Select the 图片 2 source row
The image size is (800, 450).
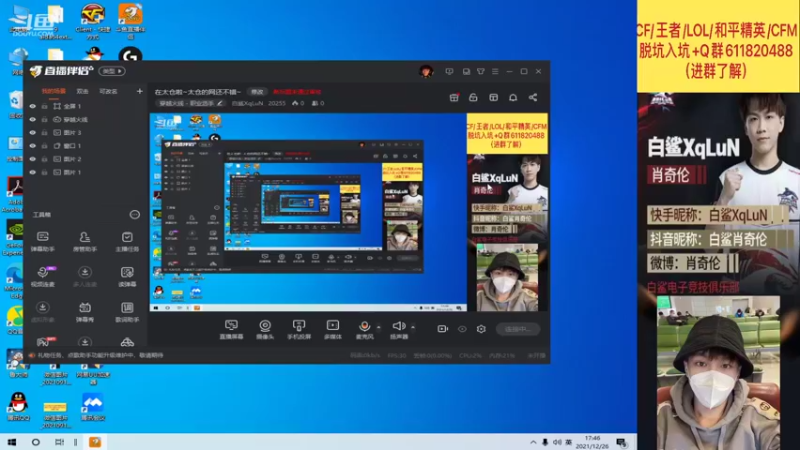tap(86, 159)
